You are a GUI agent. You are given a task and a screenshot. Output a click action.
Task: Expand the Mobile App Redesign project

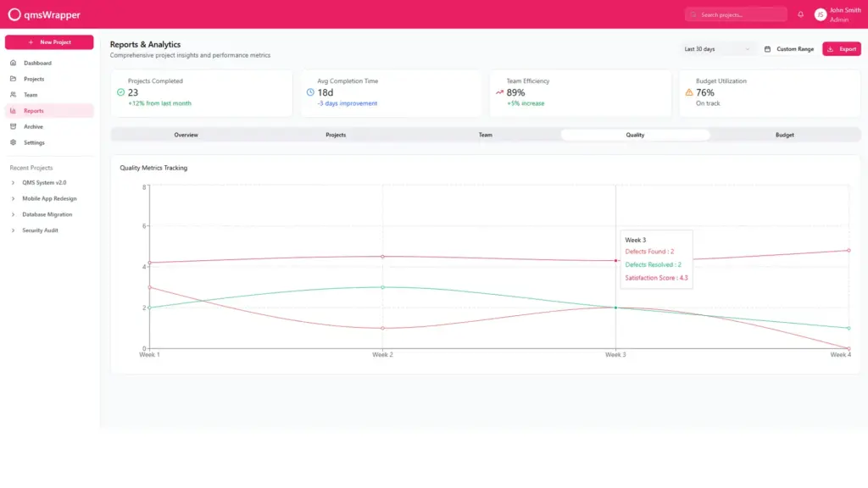click(x=13, y=198)
